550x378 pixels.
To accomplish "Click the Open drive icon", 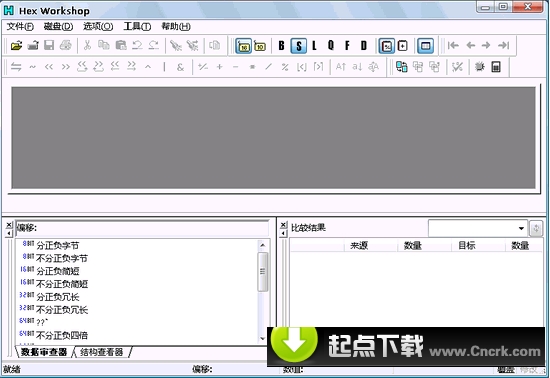I will point(33,46).
